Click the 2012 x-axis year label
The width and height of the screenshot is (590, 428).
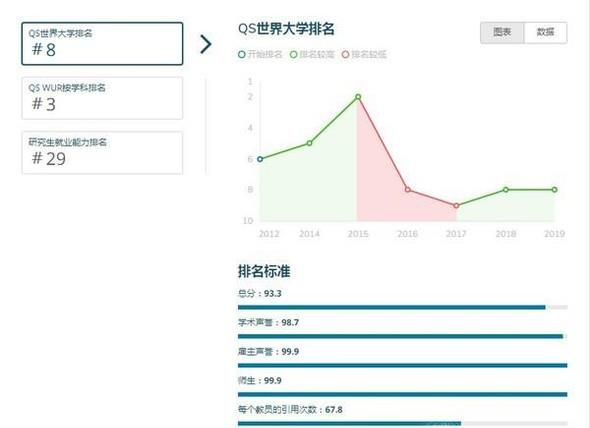[x=269, y=234]
